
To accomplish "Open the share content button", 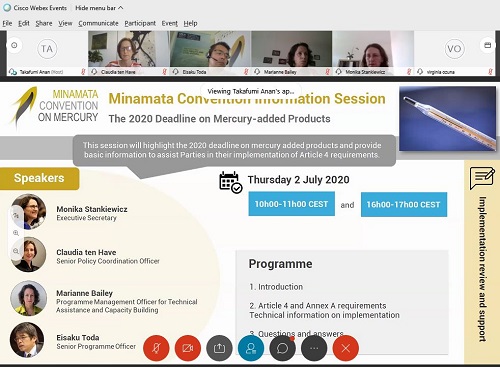I will pyautogui.click(x=219, y=348).
